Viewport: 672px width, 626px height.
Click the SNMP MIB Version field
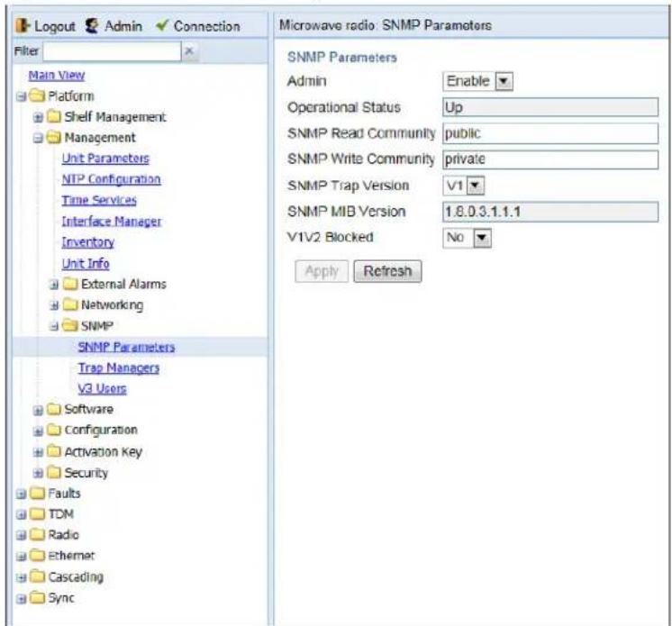[x=550, y=212]
